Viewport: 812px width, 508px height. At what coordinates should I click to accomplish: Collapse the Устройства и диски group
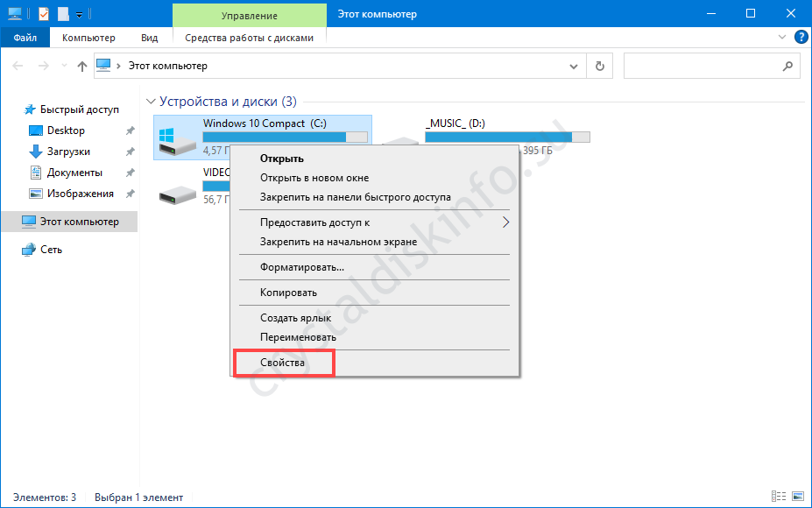[151, 102]
